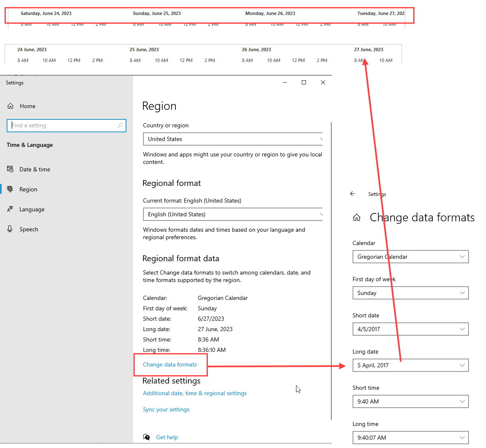The image size is (486, 448).
Task: Open the First day of week Sunday dropdown
Action: tap(410, 293)
